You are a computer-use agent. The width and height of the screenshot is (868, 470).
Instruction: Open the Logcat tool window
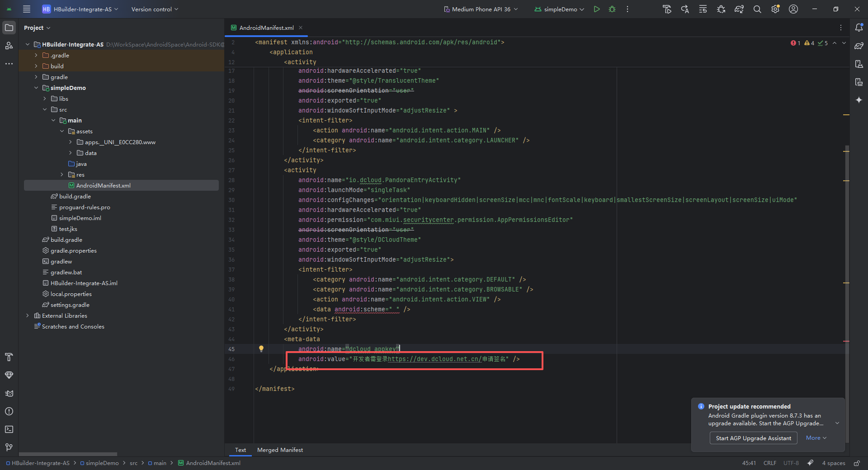9,393
